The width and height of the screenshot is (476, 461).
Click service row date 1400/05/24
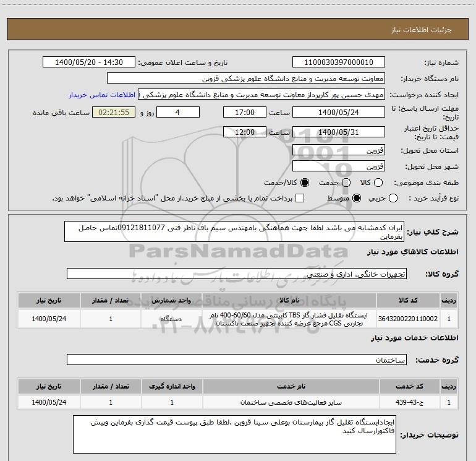tap(49, 402)
